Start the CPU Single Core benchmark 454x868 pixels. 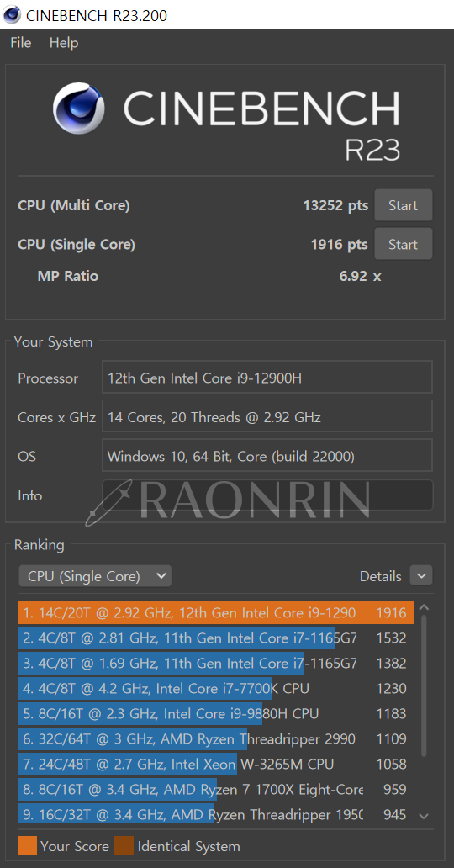pyautogui.click(x=403, y=244)
